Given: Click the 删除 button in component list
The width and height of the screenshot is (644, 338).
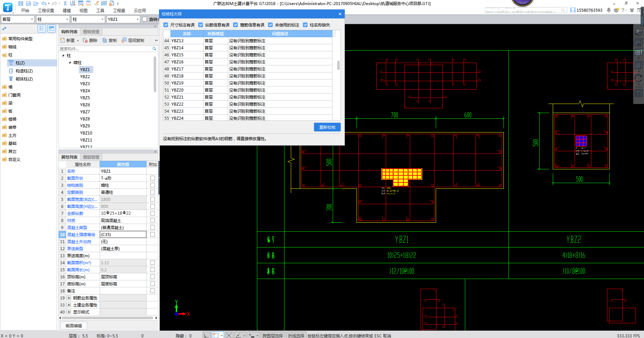Looking at the screenshot, I should point(90,40).
